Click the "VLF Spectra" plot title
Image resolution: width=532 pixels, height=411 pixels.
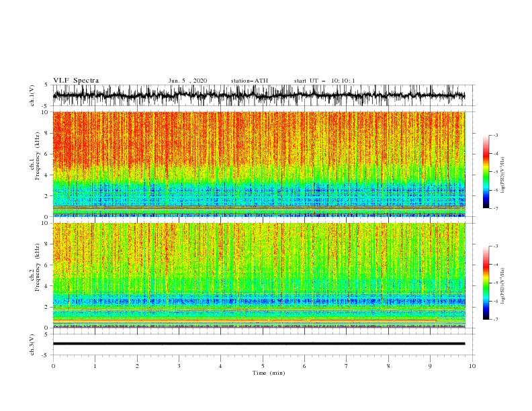pyautogui.click(x=76, y=81)
